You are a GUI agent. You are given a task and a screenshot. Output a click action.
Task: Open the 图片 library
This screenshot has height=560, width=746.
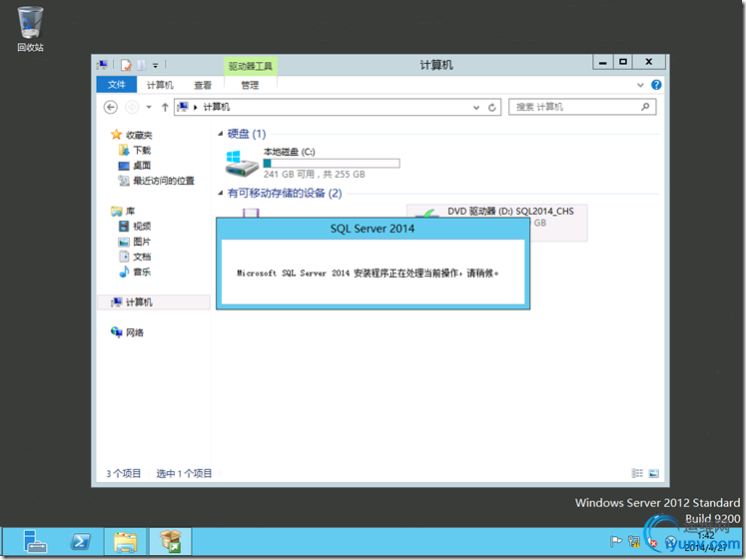click(135, 242)
